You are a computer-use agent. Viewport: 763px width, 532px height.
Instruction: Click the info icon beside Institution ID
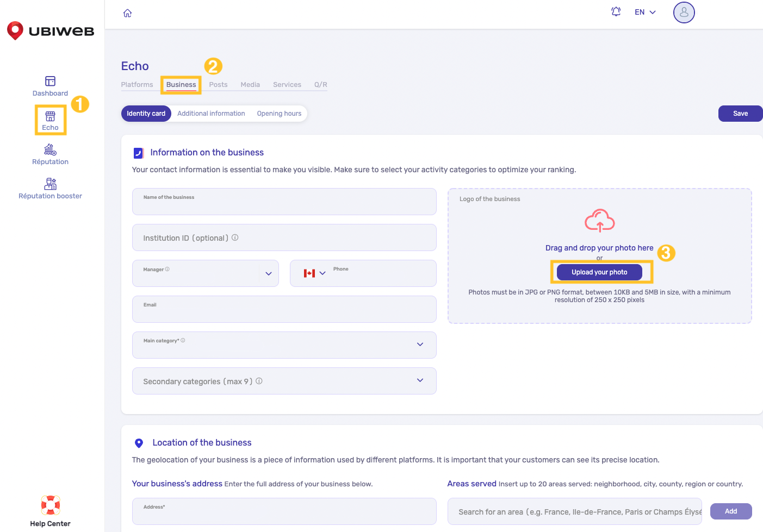(x=235, y=237)
